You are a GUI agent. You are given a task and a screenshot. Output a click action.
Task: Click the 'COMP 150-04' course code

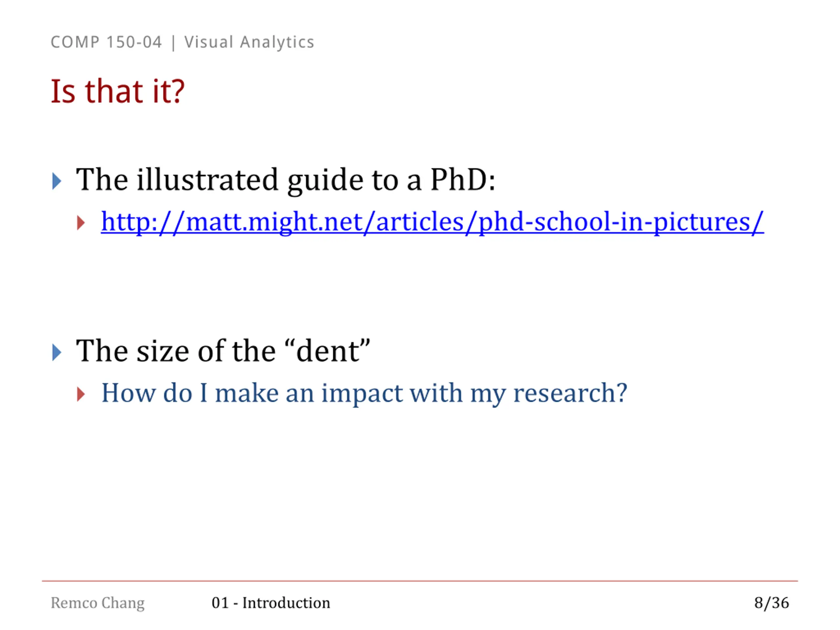(x=106, y=42)
